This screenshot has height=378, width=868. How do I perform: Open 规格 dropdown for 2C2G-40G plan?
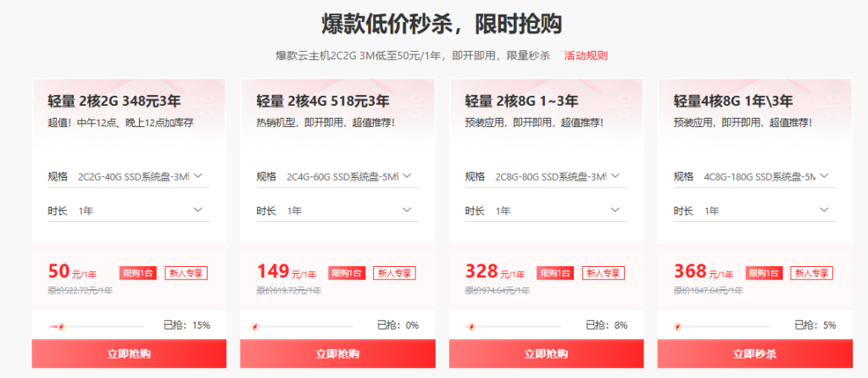tap(129, 176)
